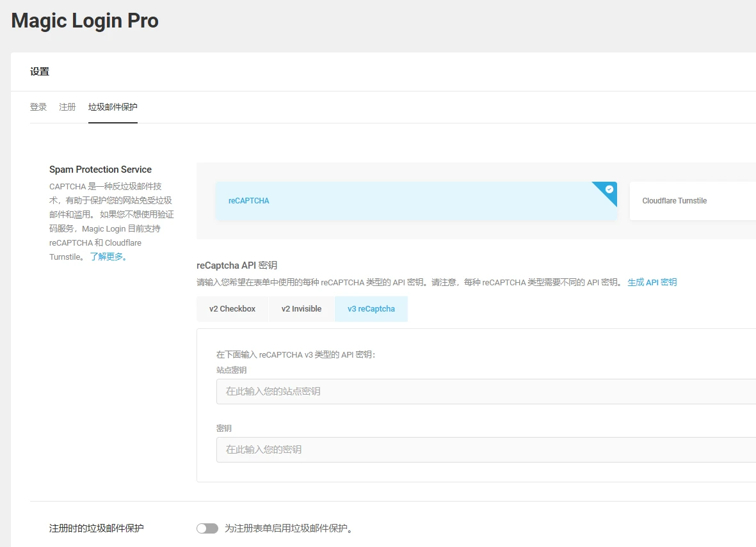Click the 设置 panel title
The height and width of the screenshot is (547, 756).
coord(40,71)
